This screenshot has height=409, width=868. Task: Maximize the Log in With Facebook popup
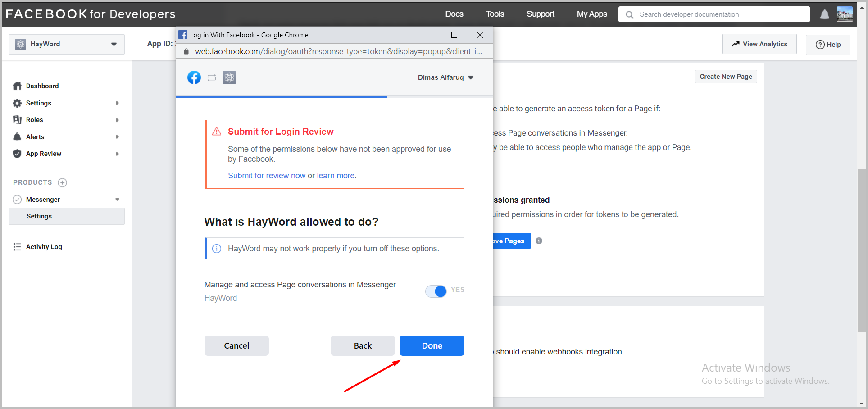coord(454,35)
